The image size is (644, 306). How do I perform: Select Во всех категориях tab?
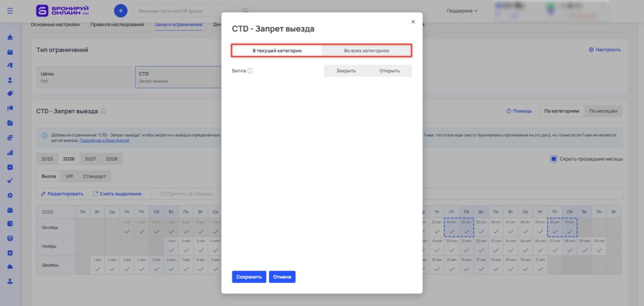tap(367, 51)
